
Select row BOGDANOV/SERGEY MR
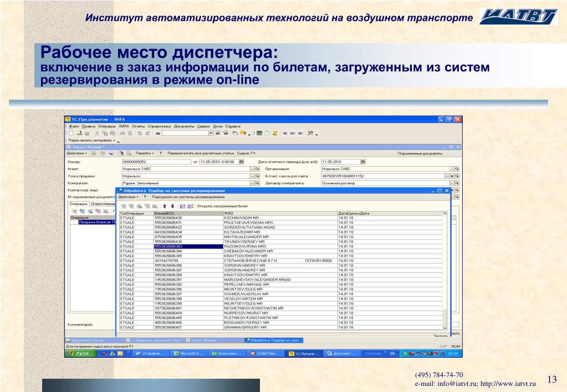[x=280, y=323]
